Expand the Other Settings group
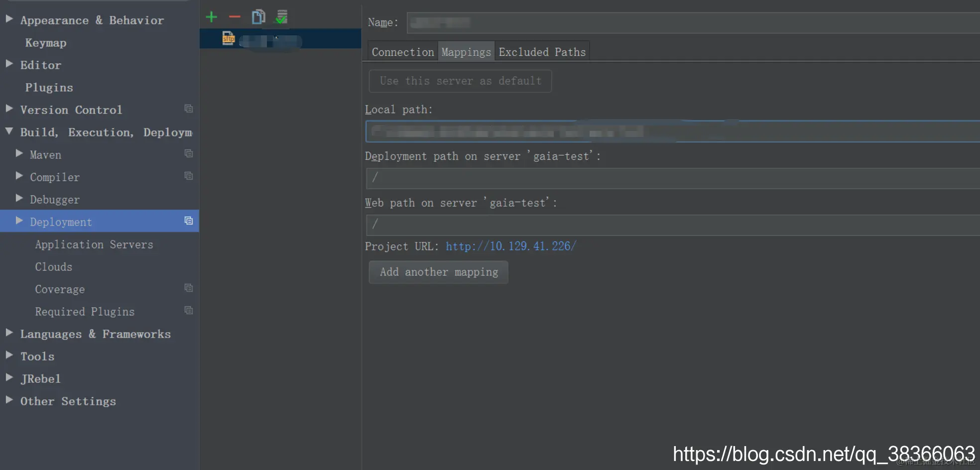This screenshot has height=470, width=980. (9, 400)
